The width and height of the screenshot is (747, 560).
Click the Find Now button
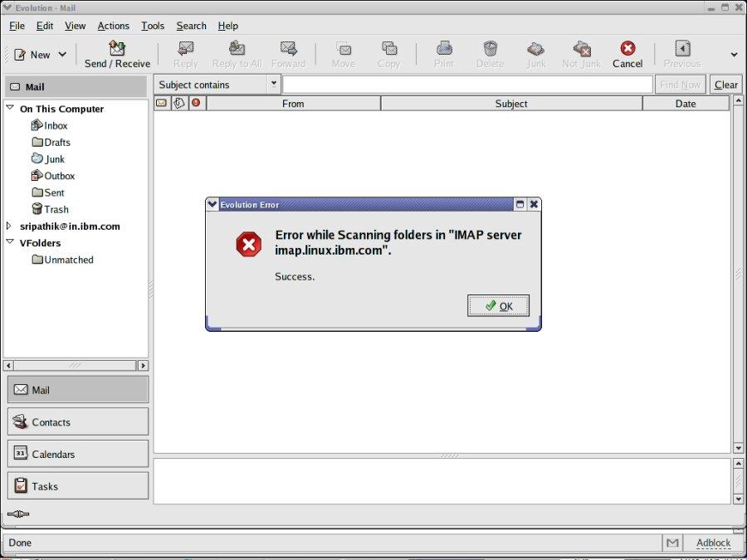[x=680, y=85]
